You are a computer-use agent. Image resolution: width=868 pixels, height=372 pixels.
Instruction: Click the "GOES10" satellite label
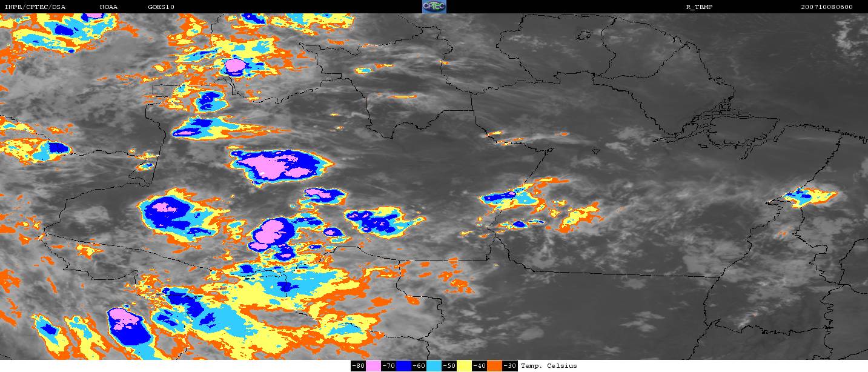[161, 7]
